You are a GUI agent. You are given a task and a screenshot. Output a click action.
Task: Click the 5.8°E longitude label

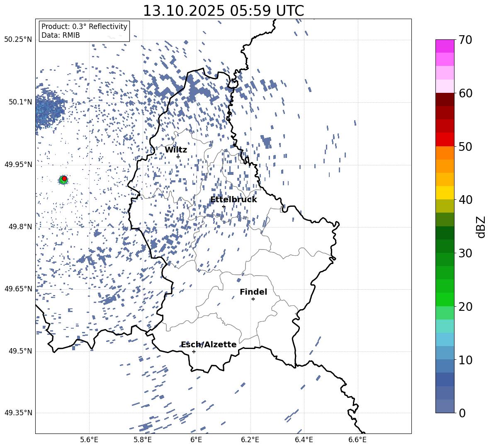point(143,440)
